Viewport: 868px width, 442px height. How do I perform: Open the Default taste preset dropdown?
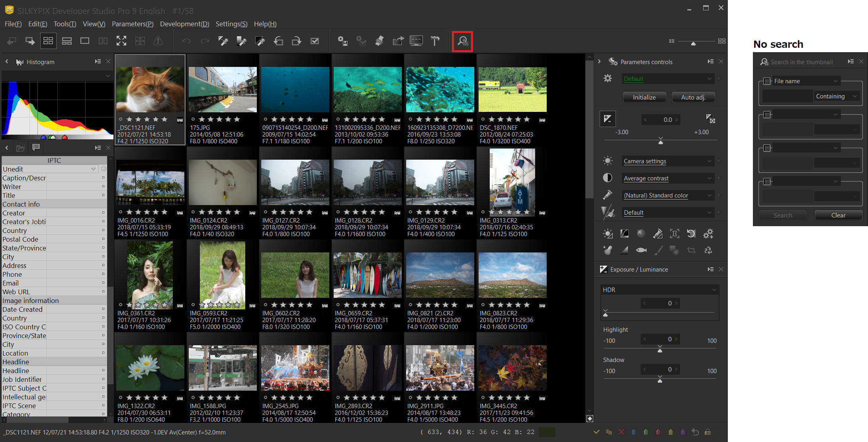click(x=667, y=79)
